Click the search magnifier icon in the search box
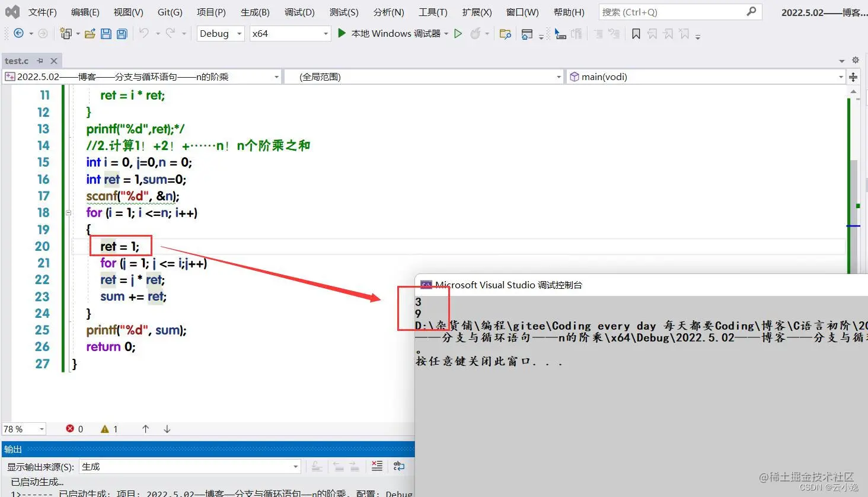This screenshot has width=868, height=497. coord(751,11)
